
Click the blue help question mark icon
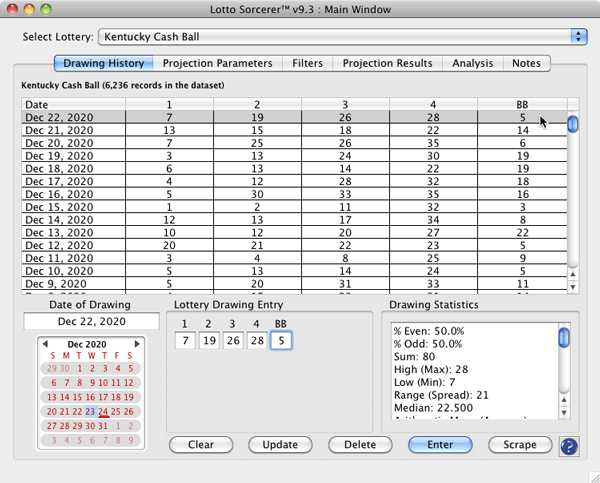point(569,446)
